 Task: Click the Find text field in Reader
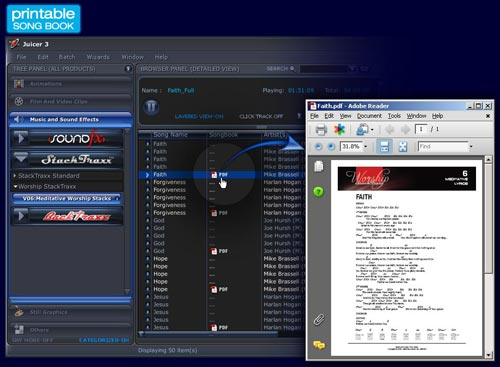coord(443,146)
